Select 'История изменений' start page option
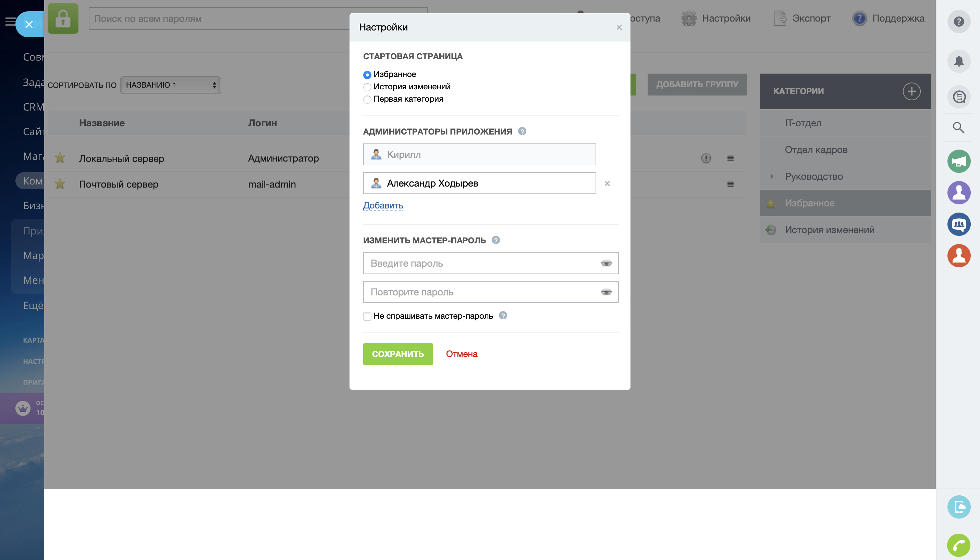The image size is (980, 560). coord(367,87)
